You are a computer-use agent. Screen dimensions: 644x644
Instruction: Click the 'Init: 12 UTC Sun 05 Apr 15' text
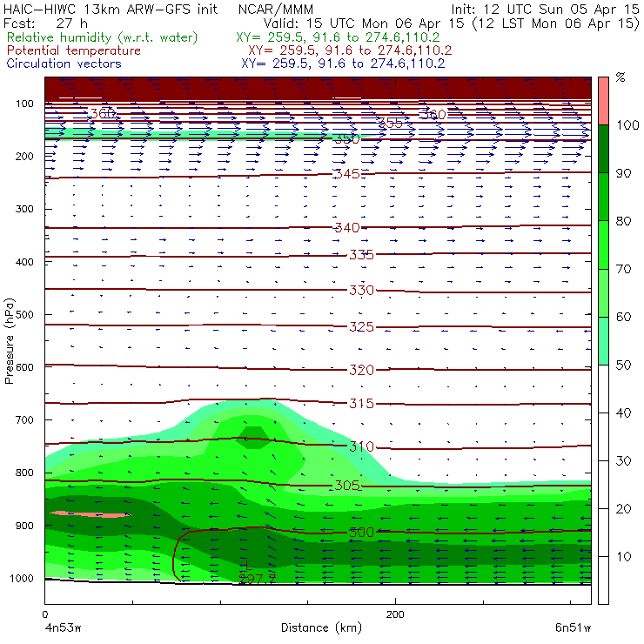coord(545,9)
